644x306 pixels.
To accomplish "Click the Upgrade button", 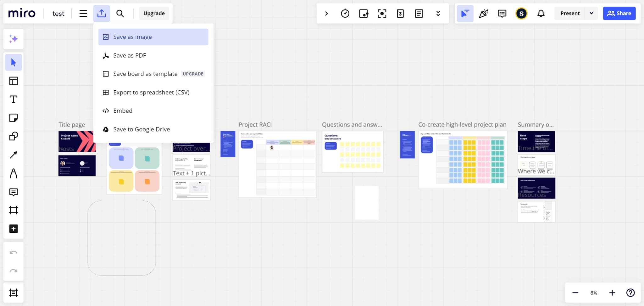I will [x=154, y=14].
